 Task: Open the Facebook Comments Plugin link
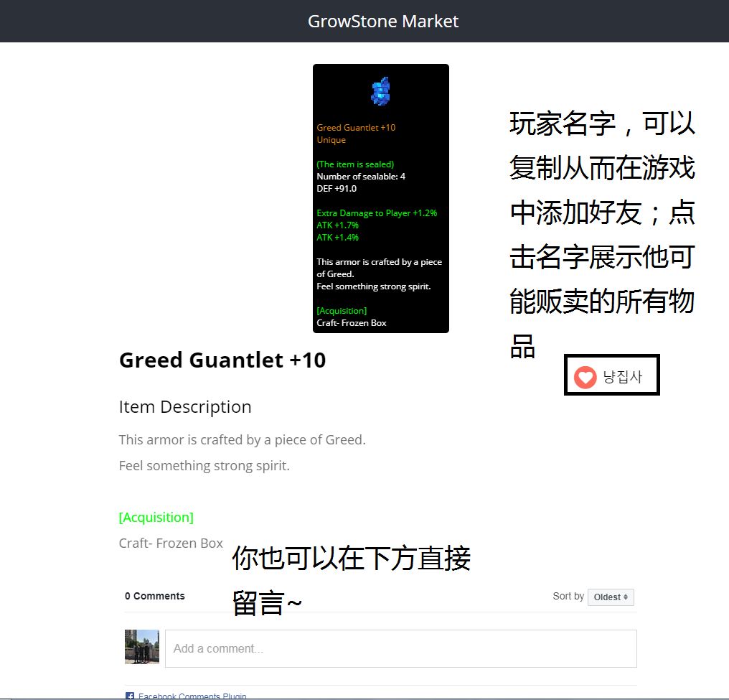tap(192, 696)
